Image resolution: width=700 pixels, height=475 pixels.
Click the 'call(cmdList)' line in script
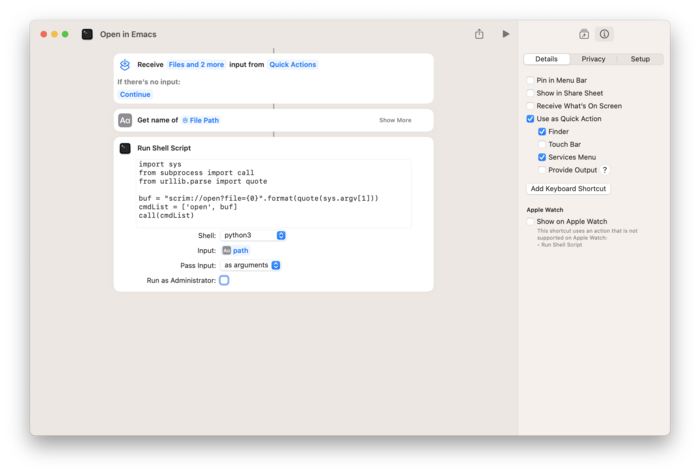click(x=166, y=216)
